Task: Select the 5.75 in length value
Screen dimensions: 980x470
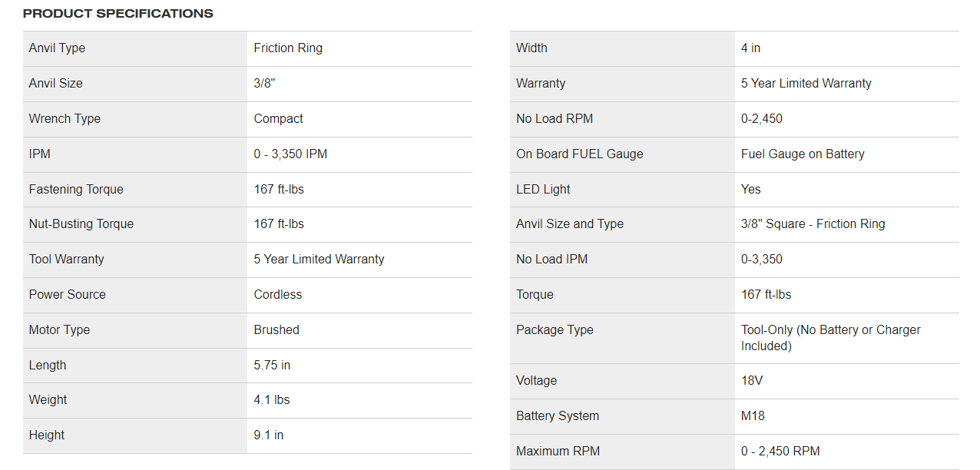Action: tap(272, 366)
